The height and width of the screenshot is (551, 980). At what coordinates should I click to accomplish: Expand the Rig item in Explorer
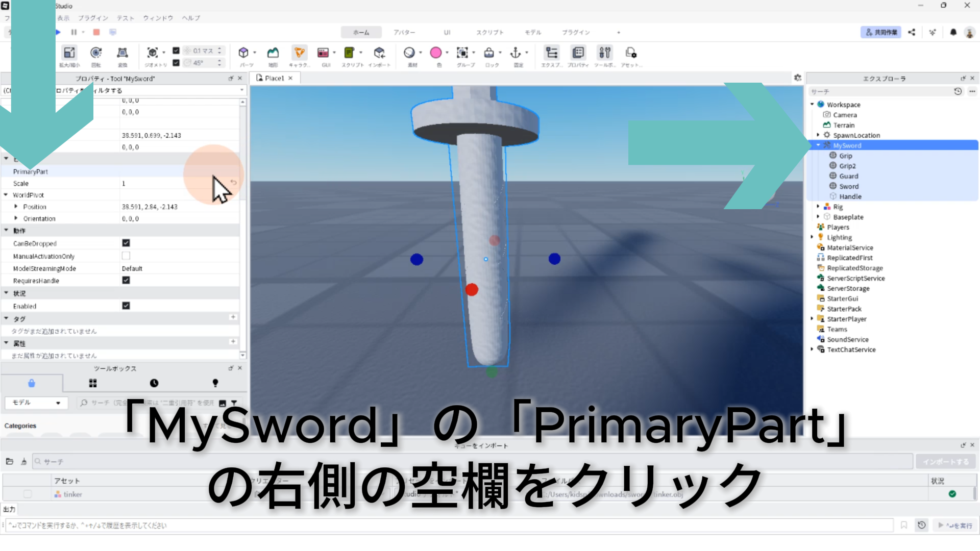point(818,207)
